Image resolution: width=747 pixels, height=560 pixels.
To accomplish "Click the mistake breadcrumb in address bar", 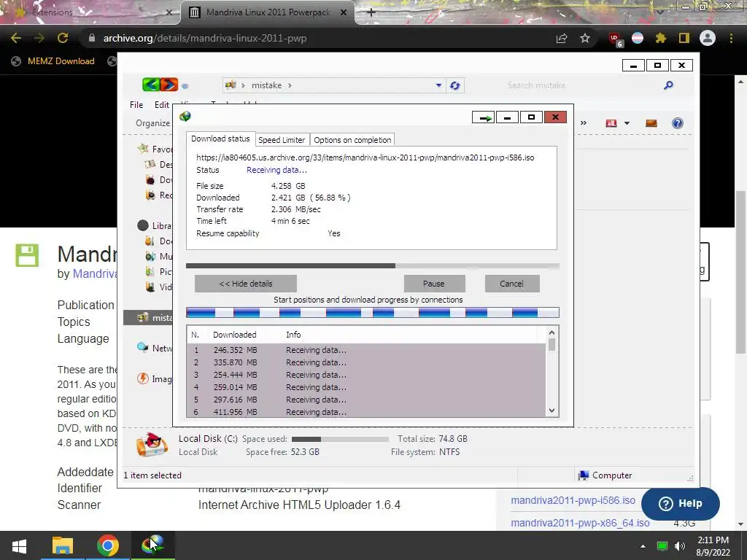I will (x=266, y=85).
